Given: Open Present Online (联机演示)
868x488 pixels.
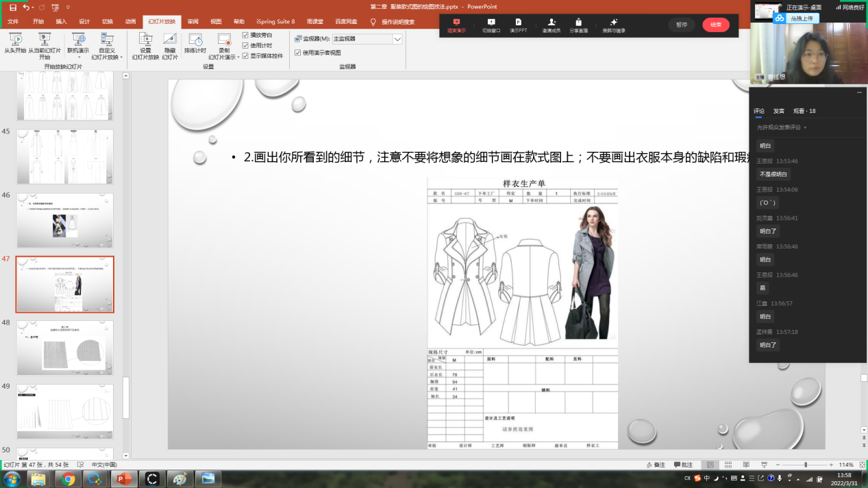Looking at the screenshot, I should pyautogui.click(x=78, y=46).
